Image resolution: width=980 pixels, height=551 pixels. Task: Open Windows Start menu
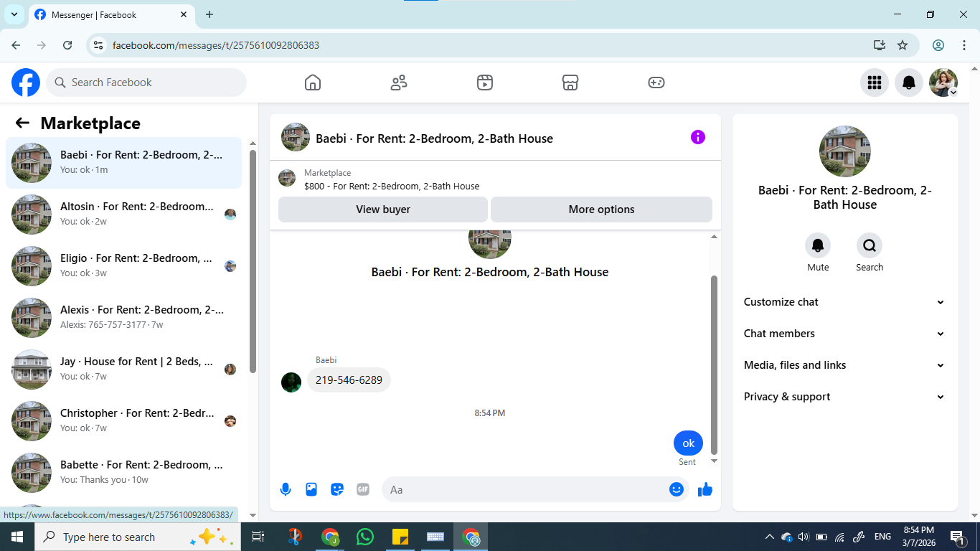pos(17,537)
